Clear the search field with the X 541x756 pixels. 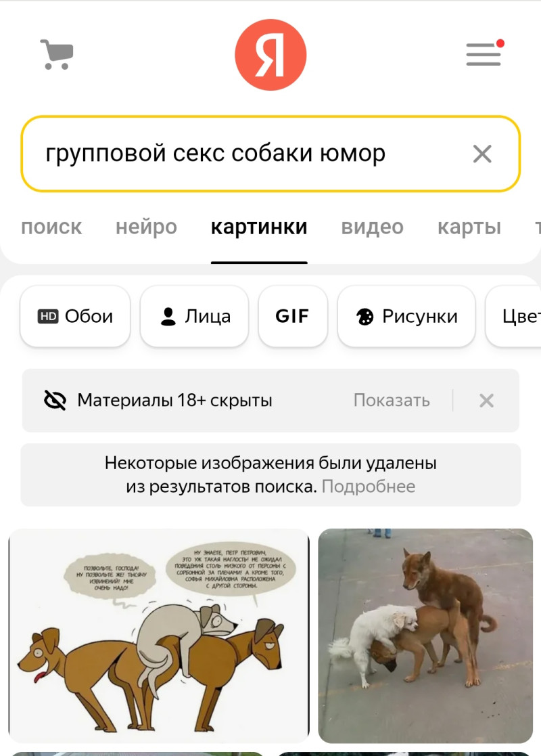[x=482, y=154]
